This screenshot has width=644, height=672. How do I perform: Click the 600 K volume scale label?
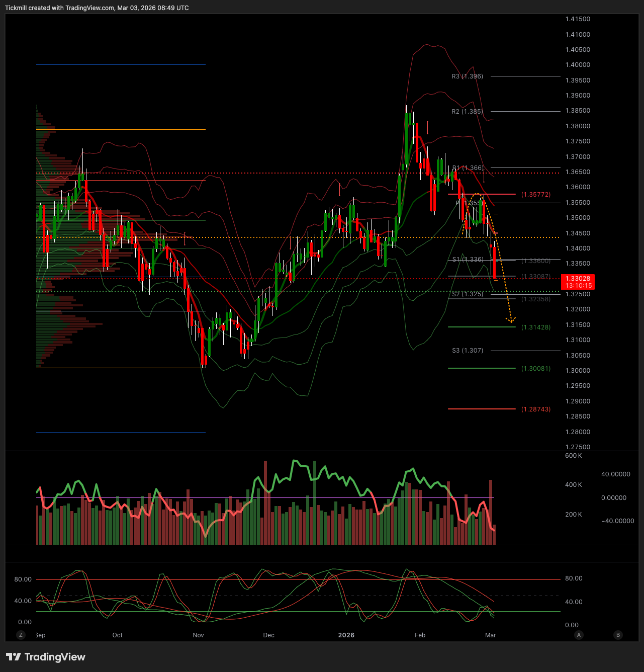point(573,456)
